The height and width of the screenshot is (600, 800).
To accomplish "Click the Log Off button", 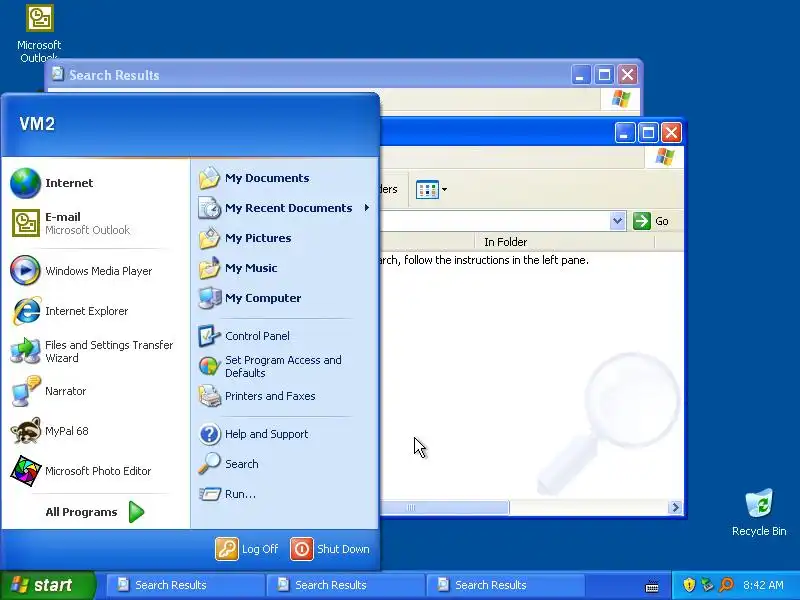I will point(247,549).
